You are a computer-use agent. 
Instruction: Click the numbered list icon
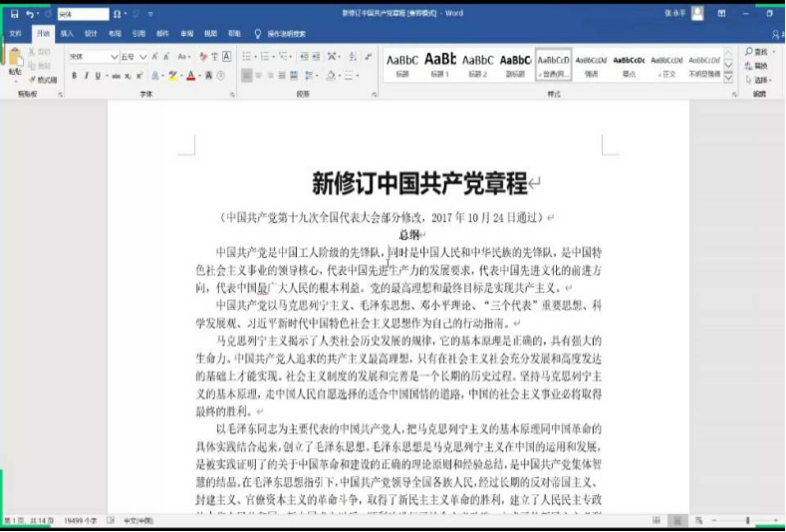[x=266, y=57]
